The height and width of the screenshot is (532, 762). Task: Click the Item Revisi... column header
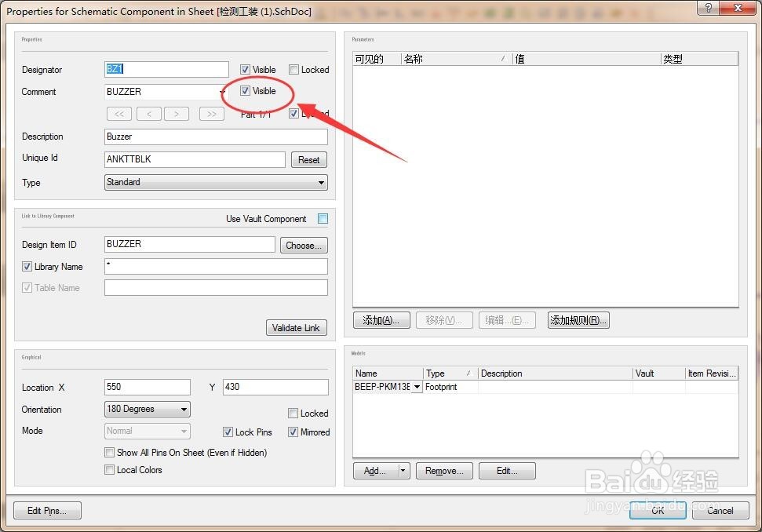point(712,373)
